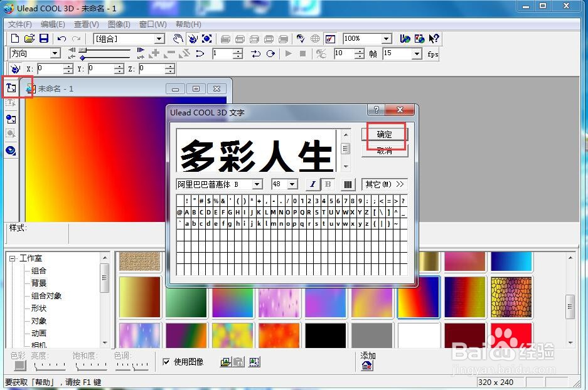588x390 pixels.
Task: Click the add house icon under 添加
Action: tap(367, 366)
